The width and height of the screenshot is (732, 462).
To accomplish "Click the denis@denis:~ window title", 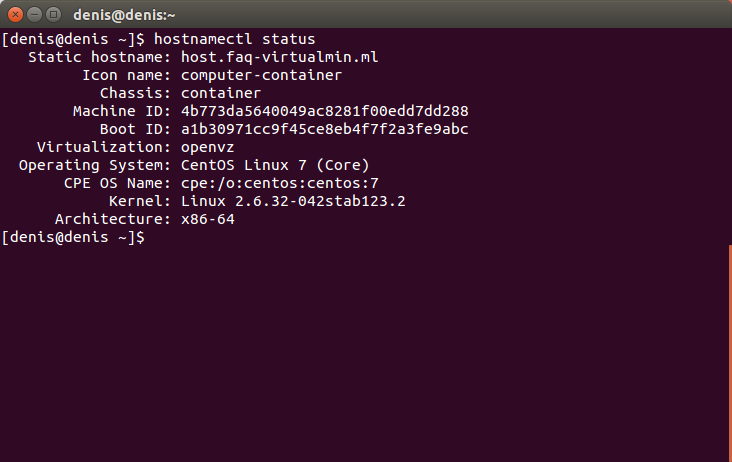I will point(124,15).
